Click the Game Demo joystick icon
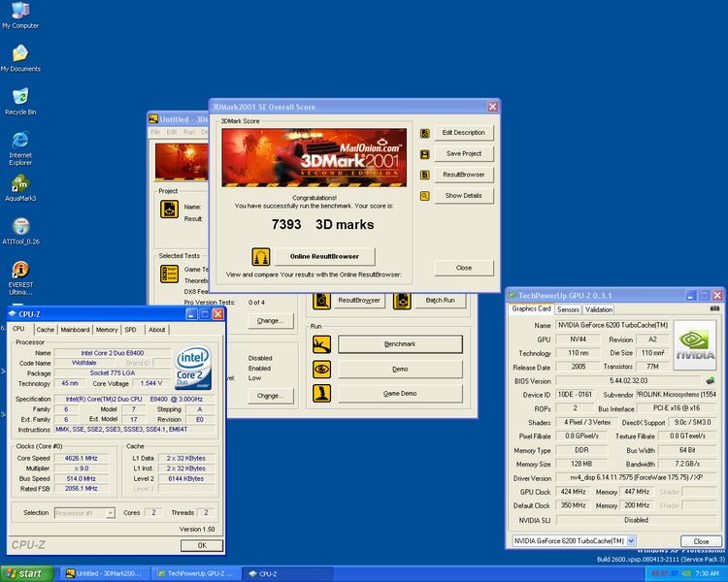728x582 pixels. [x=321, y=394]
